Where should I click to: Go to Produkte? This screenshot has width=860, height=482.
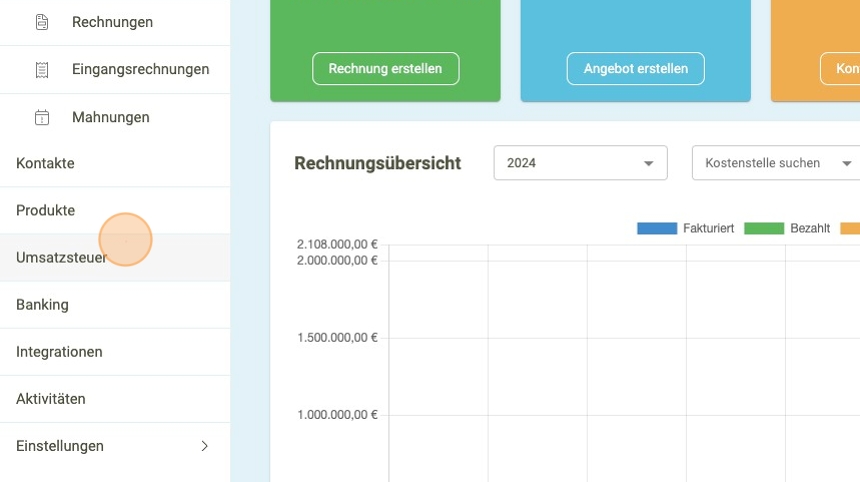coord(115,211)
